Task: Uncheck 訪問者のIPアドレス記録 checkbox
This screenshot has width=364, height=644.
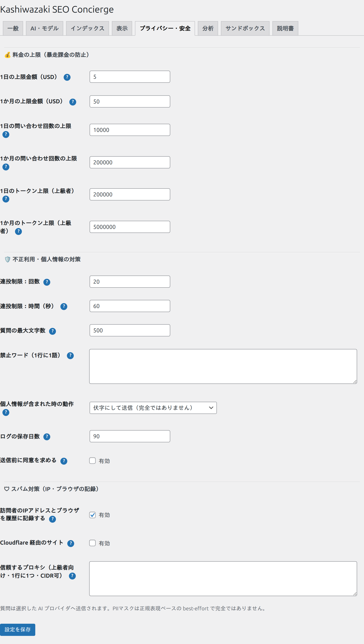Action: (92, 515)
